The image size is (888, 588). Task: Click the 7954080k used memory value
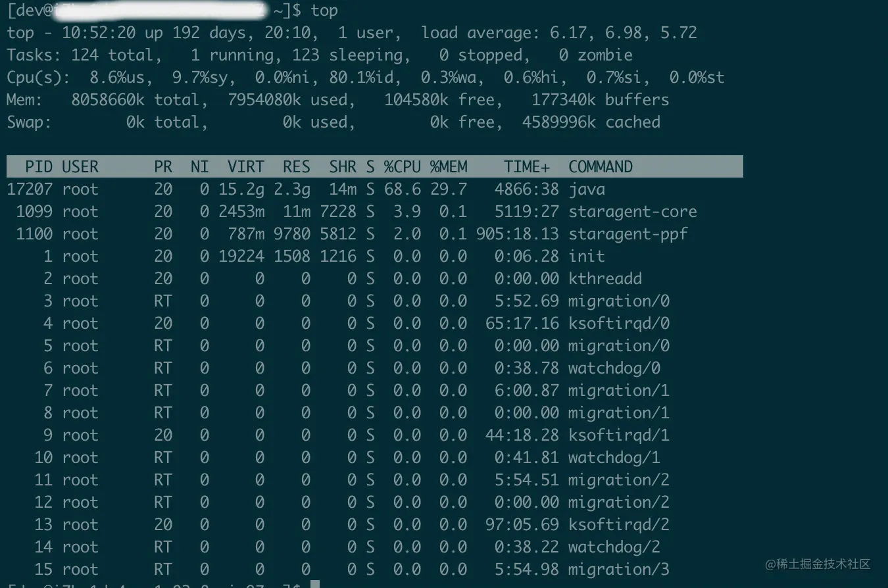tap(264, 100)
